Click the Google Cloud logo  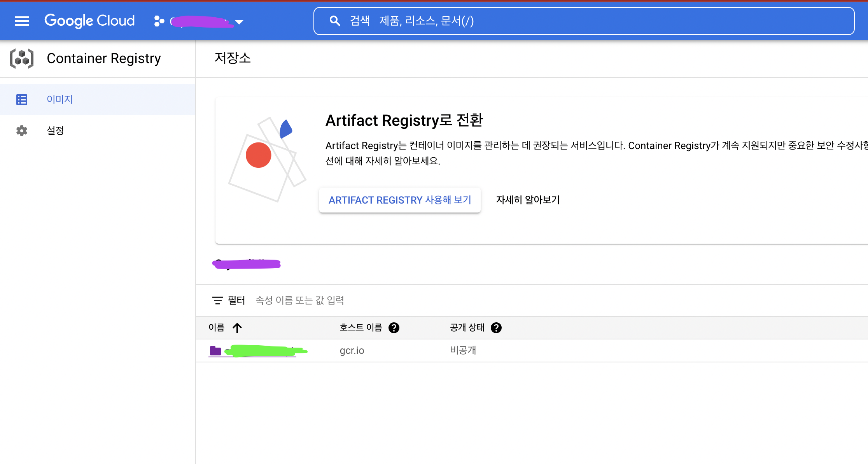pos(89,21)
